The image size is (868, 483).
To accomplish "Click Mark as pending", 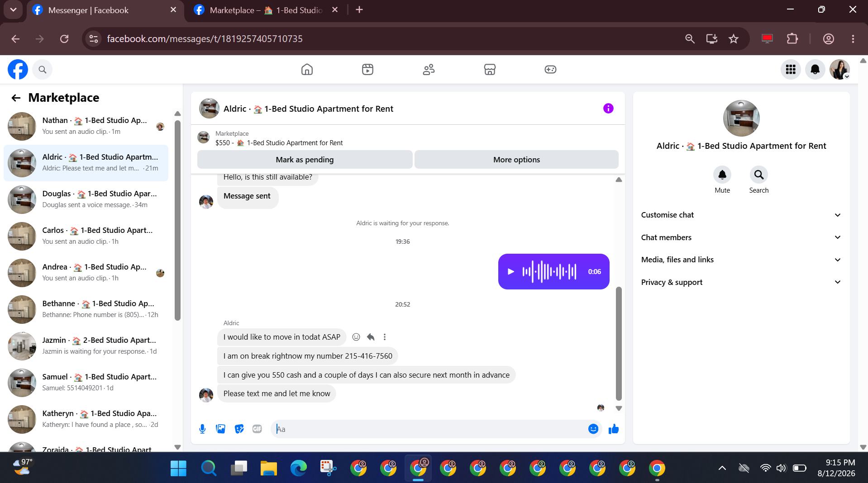I will click(x=305, y=160).
